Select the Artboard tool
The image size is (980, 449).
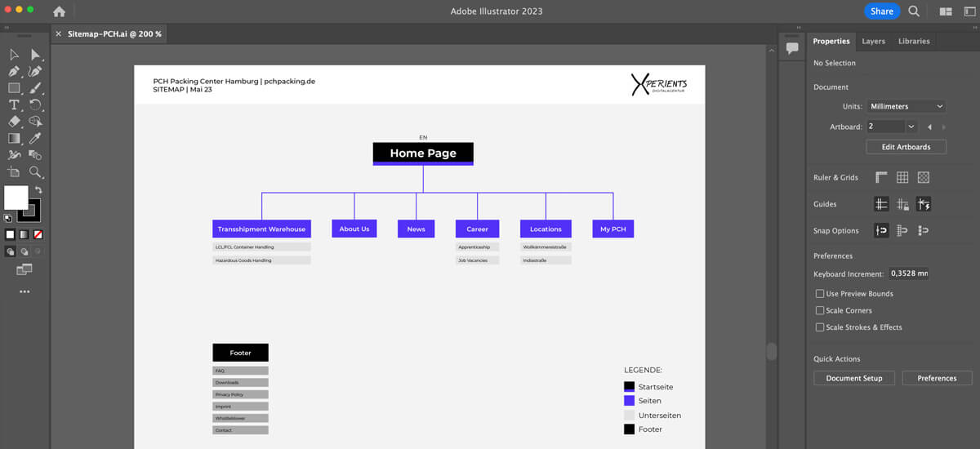[x=14, y=172]
